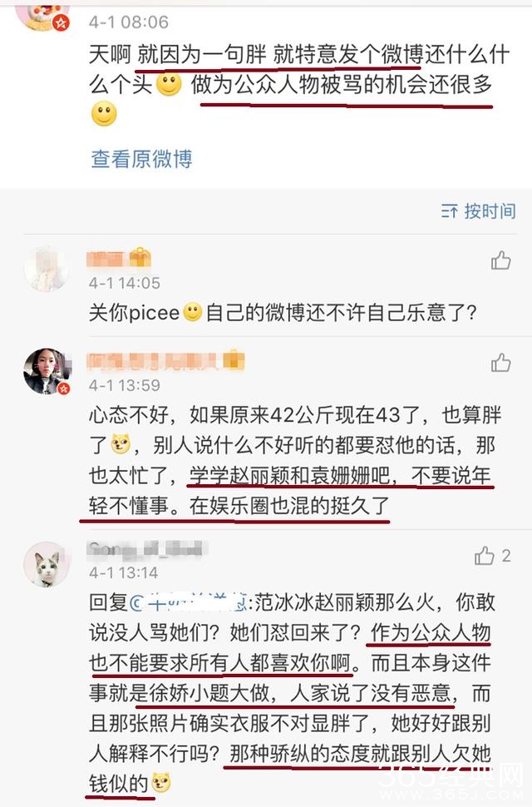
Task: Open the blurred avatar of 14:05 commenter
Action: (x=47, y=269)
